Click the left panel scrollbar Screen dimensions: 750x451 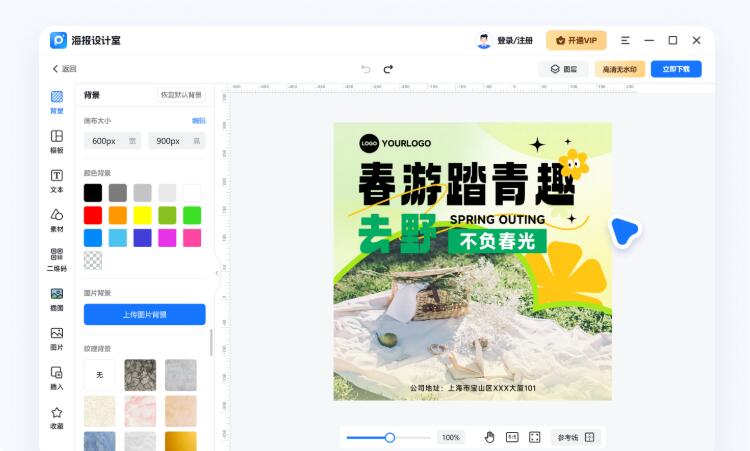pos(211,342)
